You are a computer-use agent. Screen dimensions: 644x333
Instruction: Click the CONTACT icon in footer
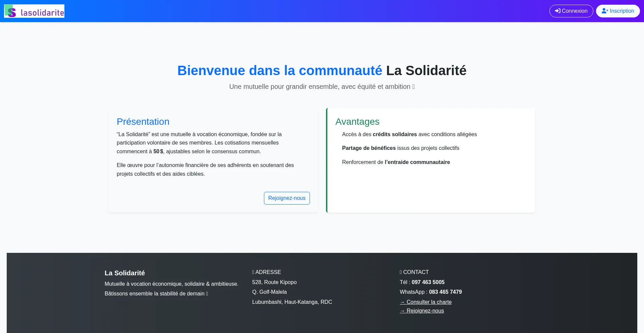(401, 272)
